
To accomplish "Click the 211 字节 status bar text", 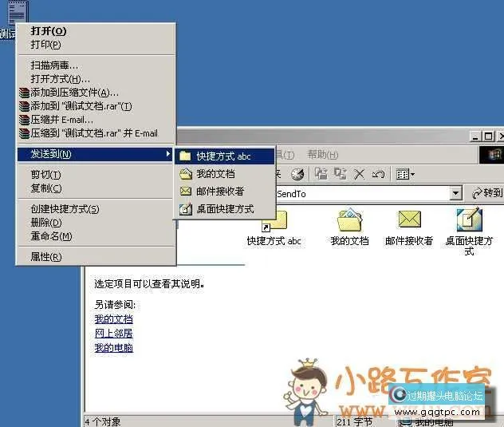I will [x=355, y=421].
